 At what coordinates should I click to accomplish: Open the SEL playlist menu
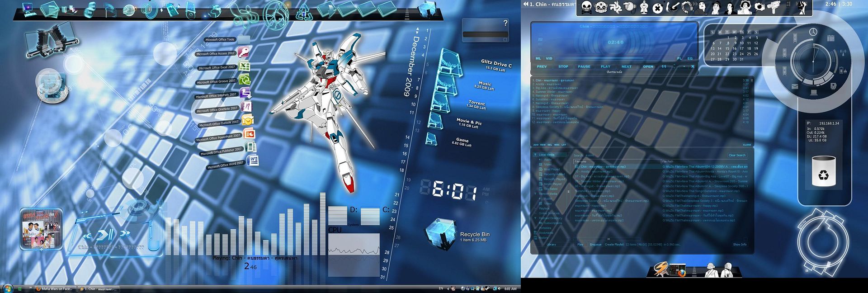click(550, 145)
